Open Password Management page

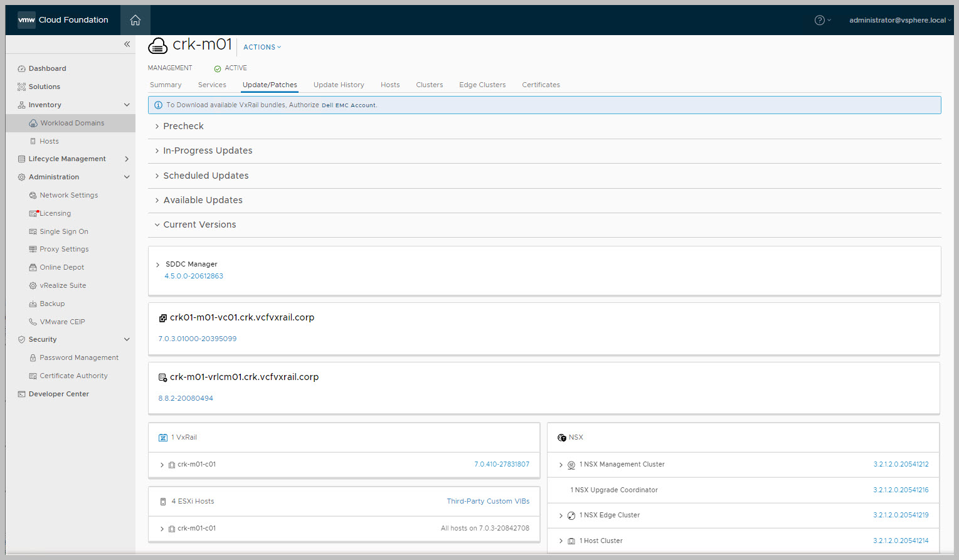[x=78, y=357]
